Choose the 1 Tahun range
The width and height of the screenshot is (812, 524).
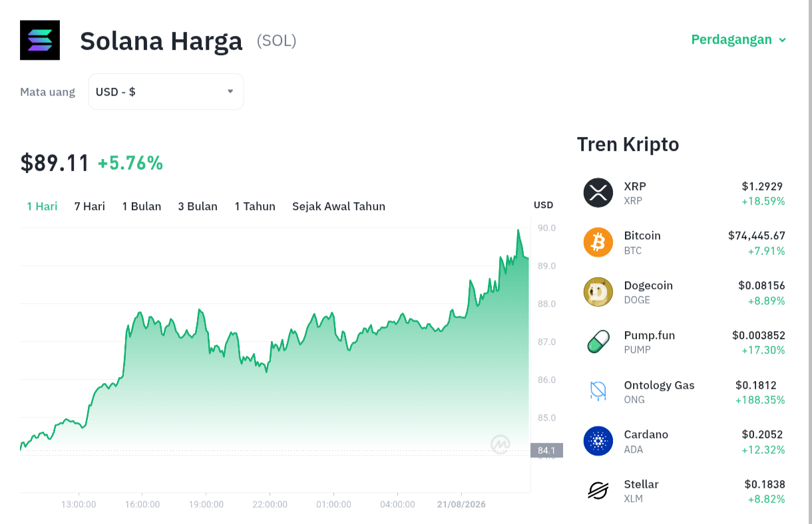(x=255, y=206)
